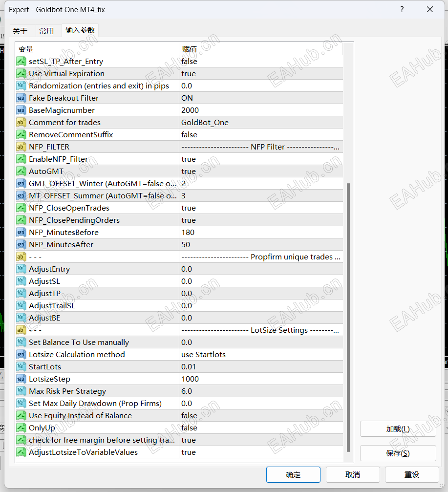Click the 确定 button
The height and width of the screenshot is (492, 448).
coord(293,475)
